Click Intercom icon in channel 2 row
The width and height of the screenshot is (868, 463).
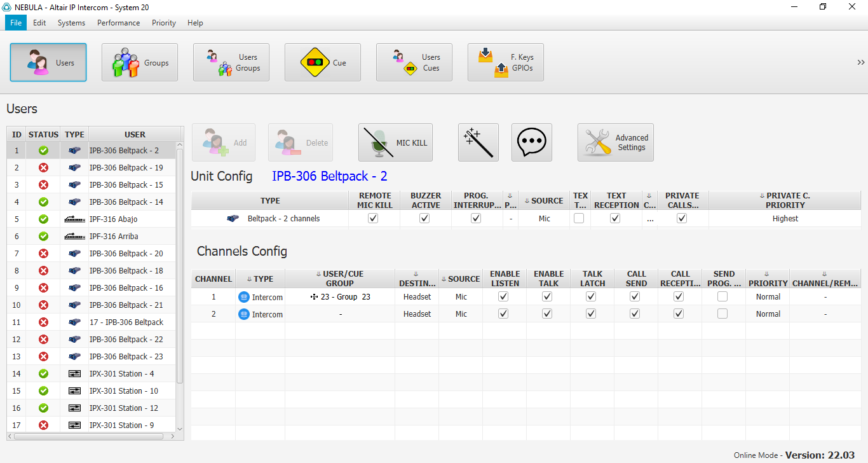[243, 314]
